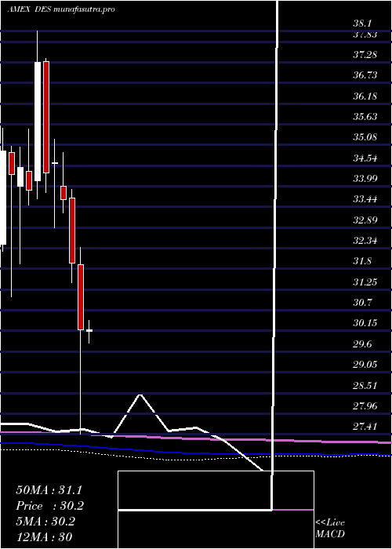Click the 33.99 price label
Screen dimensions: 392x549
[x=365, y=179]
